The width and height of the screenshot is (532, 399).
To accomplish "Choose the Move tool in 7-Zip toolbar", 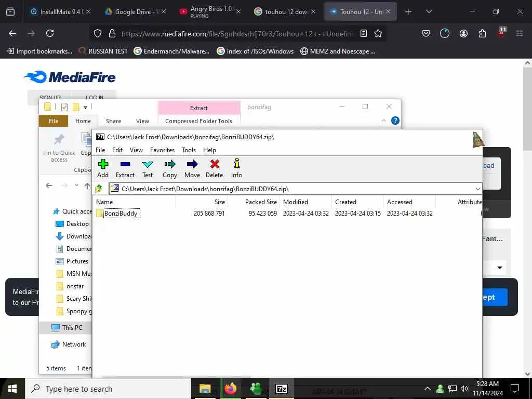I will pyautogui.click(x=192, y=169).
